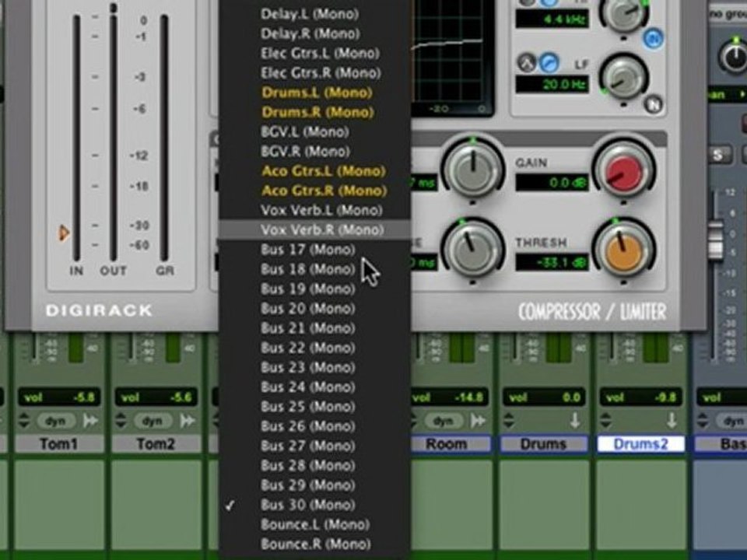This screenshot has width=747, height=560.
Task: Pick BGV.L (Mono) bus
Action: click(314, 131)
